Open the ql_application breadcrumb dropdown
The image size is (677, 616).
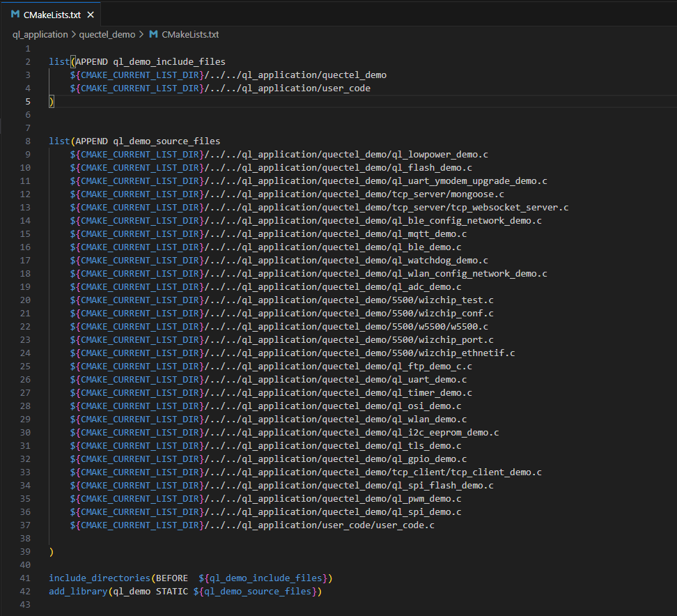click(40, 34)
